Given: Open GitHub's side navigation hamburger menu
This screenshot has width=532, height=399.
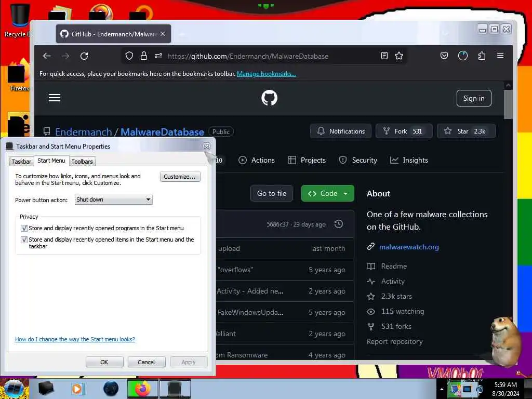Looking at the screenshot, I should click(55, 98).
